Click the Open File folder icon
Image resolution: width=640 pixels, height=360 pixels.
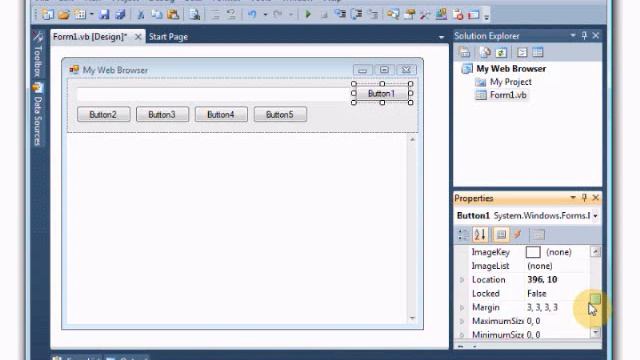tap(64, 15)
